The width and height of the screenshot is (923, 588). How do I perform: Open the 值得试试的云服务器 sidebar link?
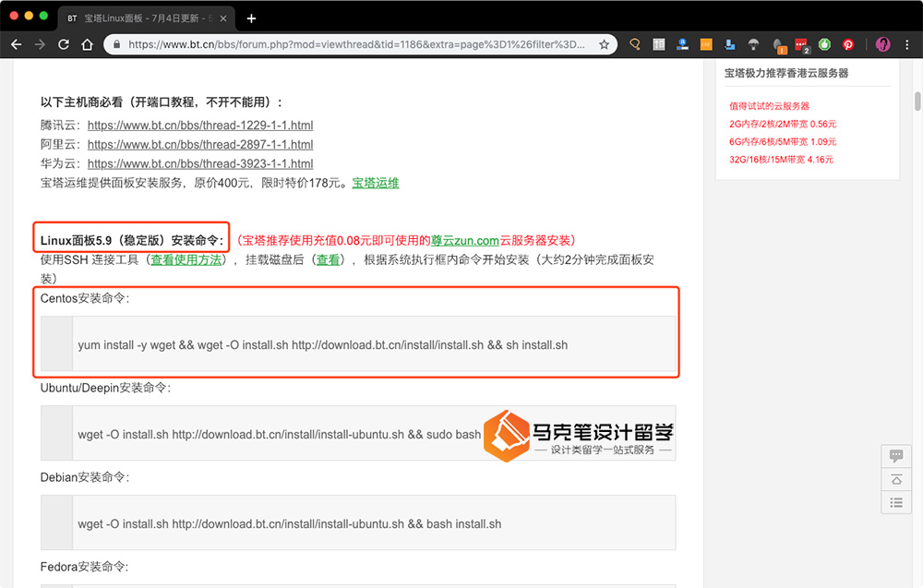tap(770, 106)
